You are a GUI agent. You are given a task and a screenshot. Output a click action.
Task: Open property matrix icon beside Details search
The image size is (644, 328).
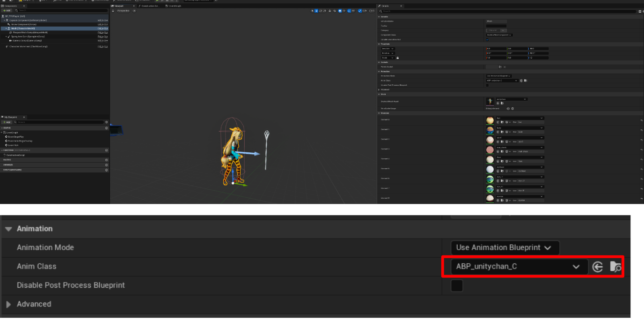[640, 11]
